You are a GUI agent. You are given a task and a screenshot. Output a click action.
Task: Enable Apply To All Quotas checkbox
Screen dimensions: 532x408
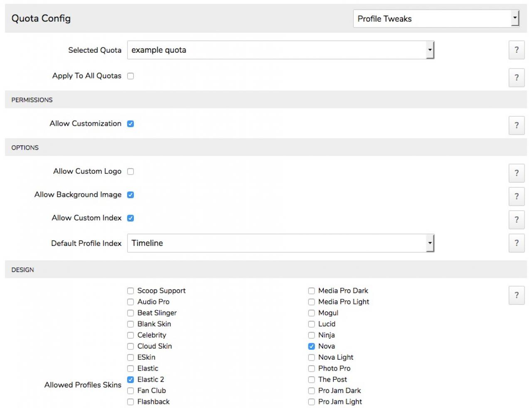click(x=131, y=76)
